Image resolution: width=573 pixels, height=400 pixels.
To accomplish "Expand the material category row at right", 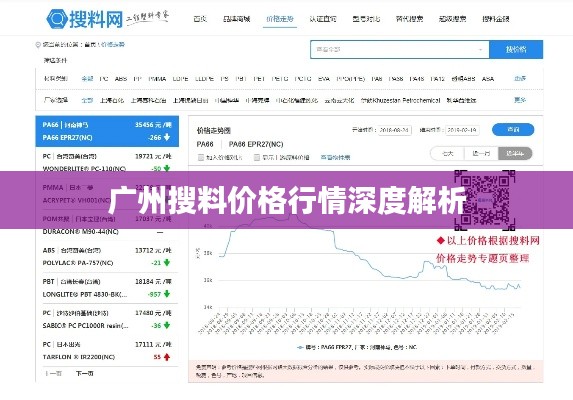I will pyautogui.click(x=520, y=79).
